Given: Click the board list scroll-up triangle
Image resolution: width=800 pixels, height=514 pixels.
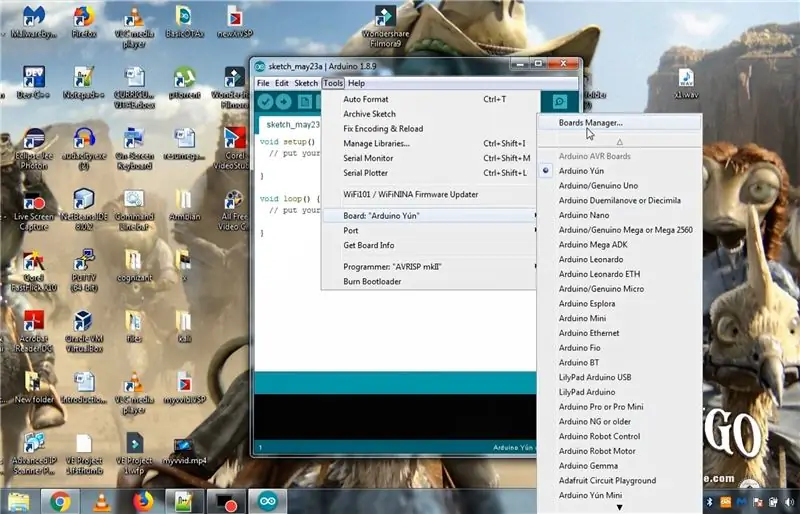Looking at the screenshot, I should [x=619, y=141].
